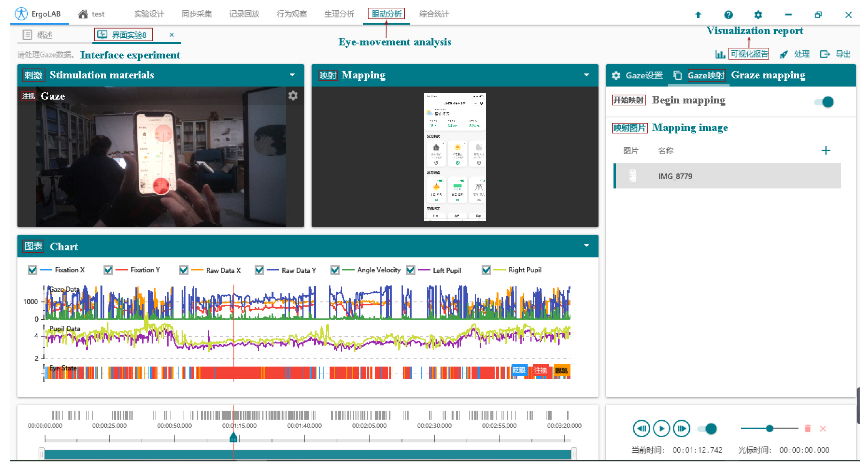Click the home icon next to test

(x=83, y=14)
